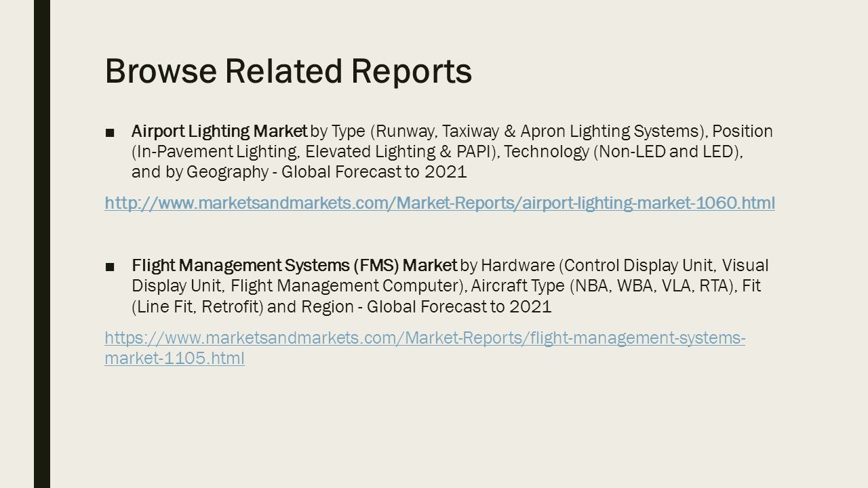Open the airport-lighting-market-1060.html link
The width and height of the screenshot is (868, 488).
[439, 203]
